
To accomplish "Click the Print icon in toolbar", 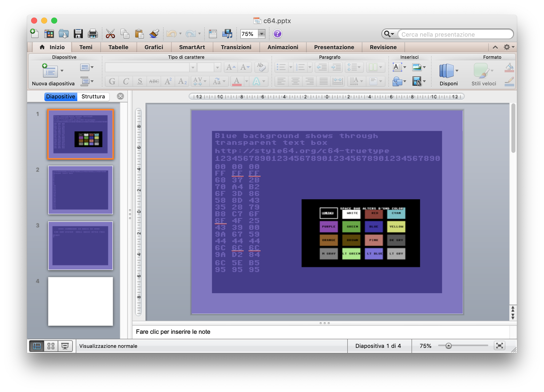I will coord(93,34).
